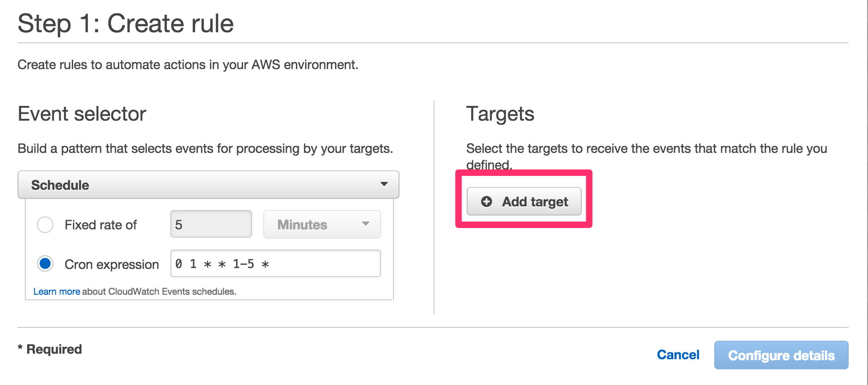868x385 pixels.
Task: Choose the Cron expression radio option
Action: [x=45, y=264]
